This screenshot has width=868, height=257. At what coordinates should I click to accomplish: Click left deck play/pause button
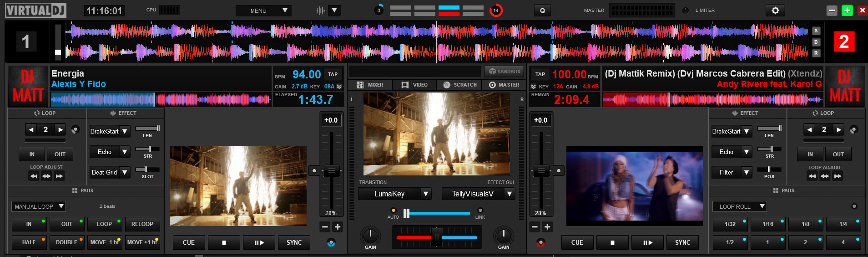(x=259, y=243)
